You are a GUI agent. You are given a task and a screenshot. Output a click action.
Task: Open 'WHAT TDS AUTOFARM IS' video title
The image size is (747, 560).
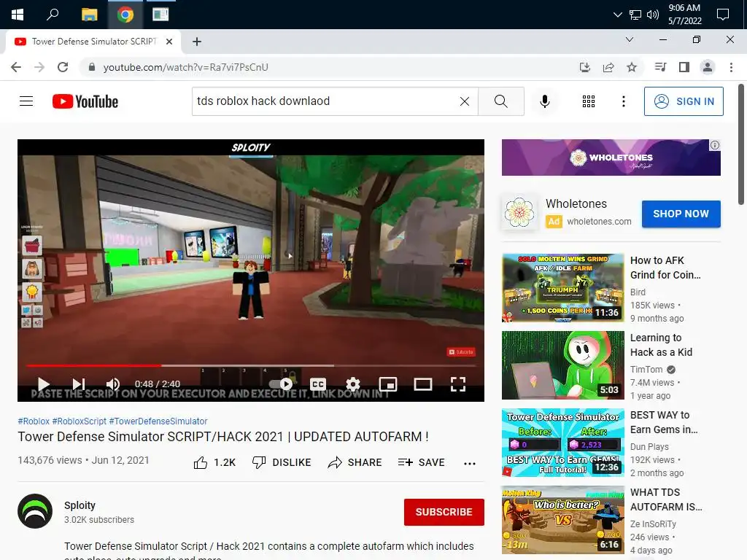[666, 499]
